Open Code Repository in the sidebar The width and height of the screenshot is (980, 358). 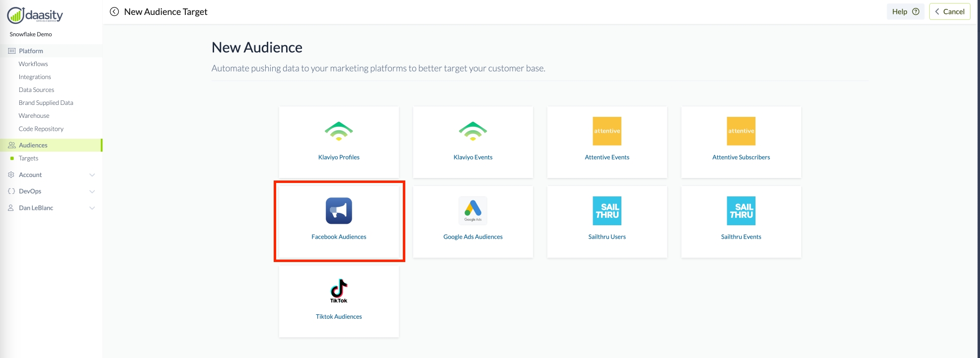pyautogui.click(x=41, y=129)
